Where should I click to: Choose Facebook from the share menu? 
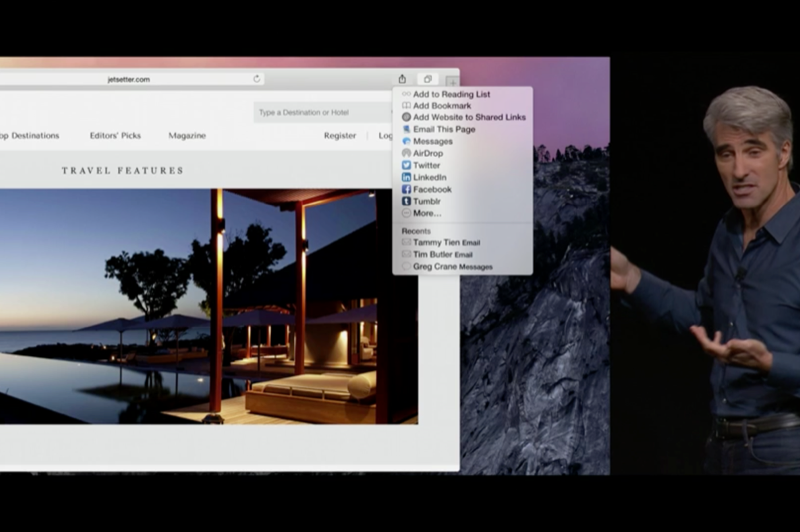[x=432, y=189]
